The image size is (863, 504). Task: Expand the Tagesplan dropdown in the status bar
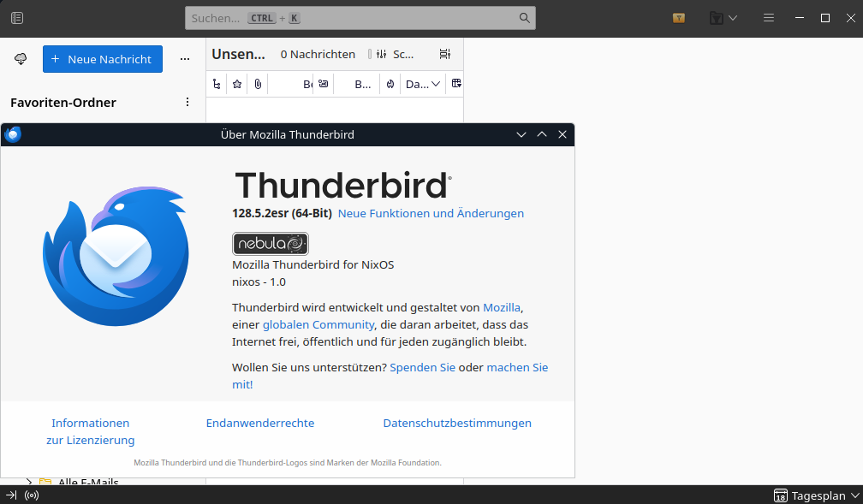tap(852, 495)
